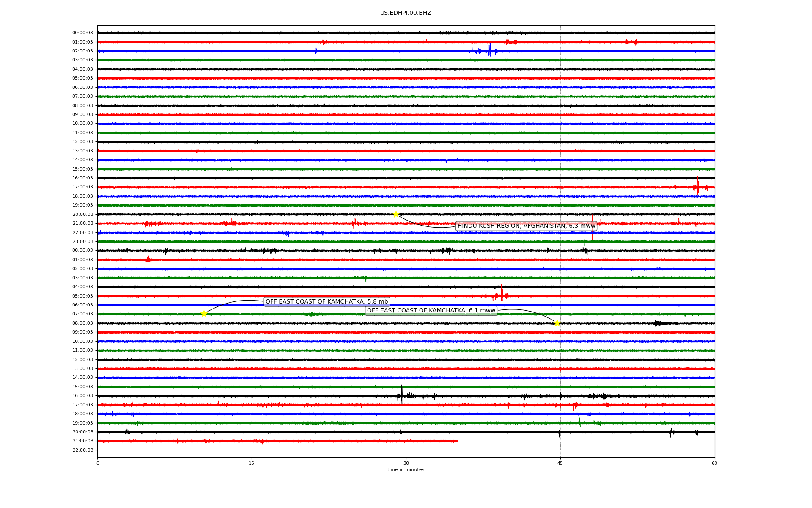Click the 60 tick on x-axis
812x508 pixels.
point(714,463)
